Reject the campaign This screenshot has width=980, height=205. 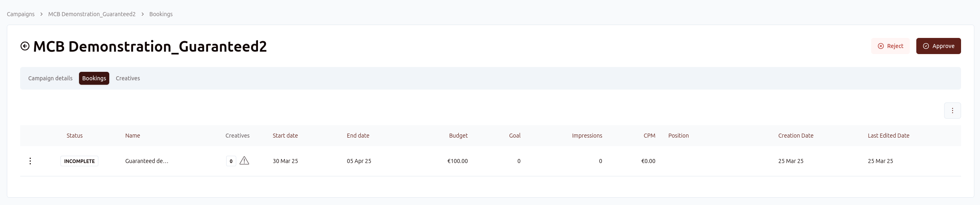click(x=890, y=46)
